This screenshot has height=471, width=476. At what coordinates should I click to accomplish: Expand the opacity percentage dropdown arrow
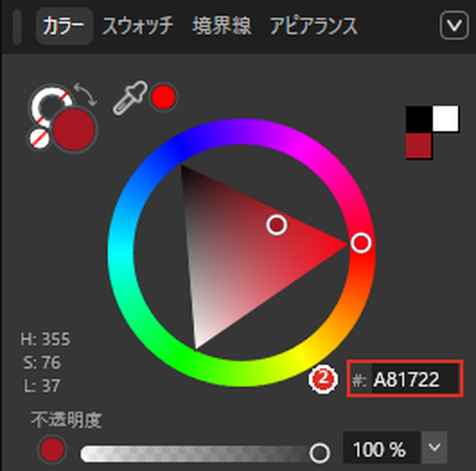pyautogui.click(x=434, y=448)
